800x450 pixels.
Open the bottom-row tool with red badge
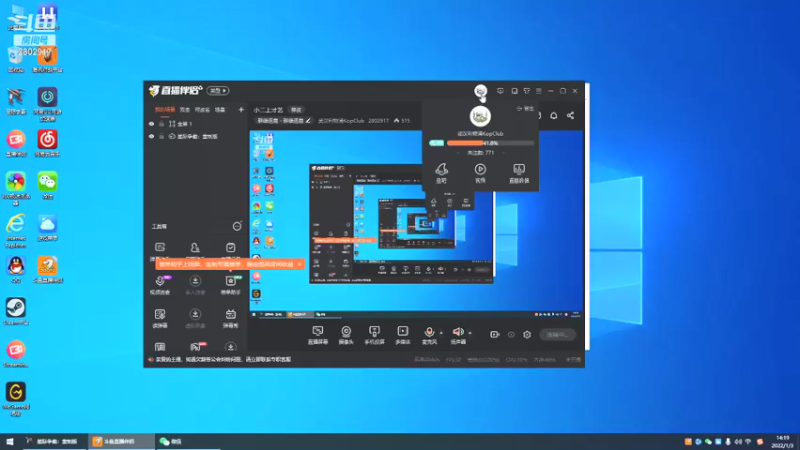[196, 347]
